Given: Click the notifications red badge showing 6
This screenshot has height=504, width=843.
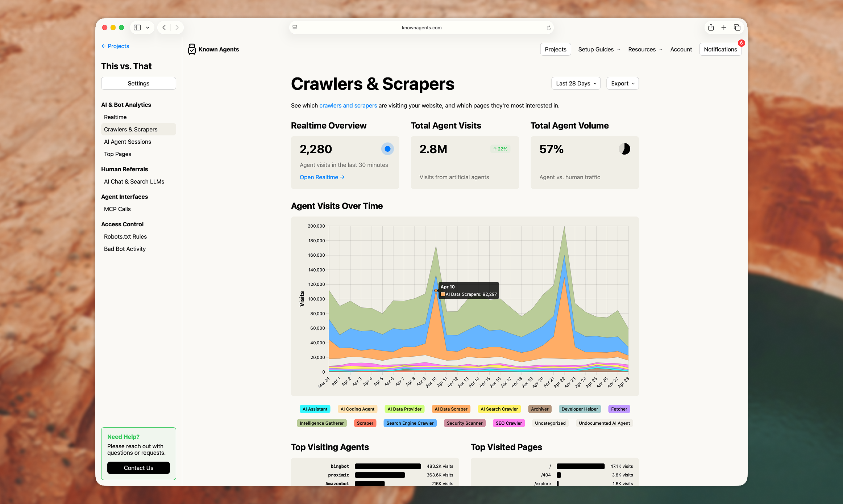Looking at the screenshot, I should (x=742, y=43).
